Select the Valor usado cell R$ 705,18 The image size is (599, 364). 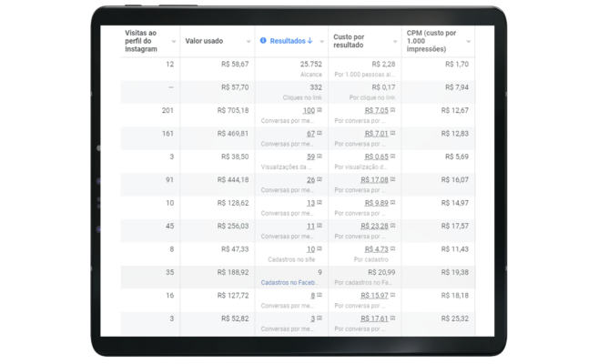click(x=233, y=111)
